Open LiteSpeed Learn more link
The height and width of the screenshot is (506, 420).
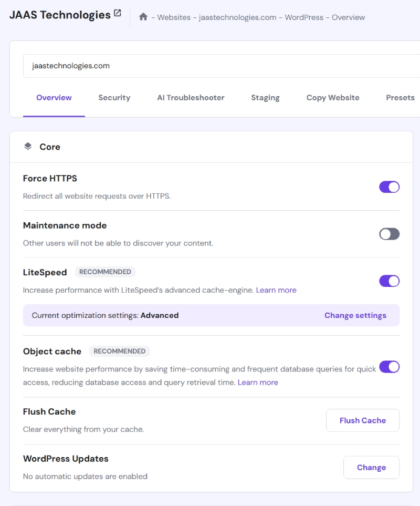276,290
